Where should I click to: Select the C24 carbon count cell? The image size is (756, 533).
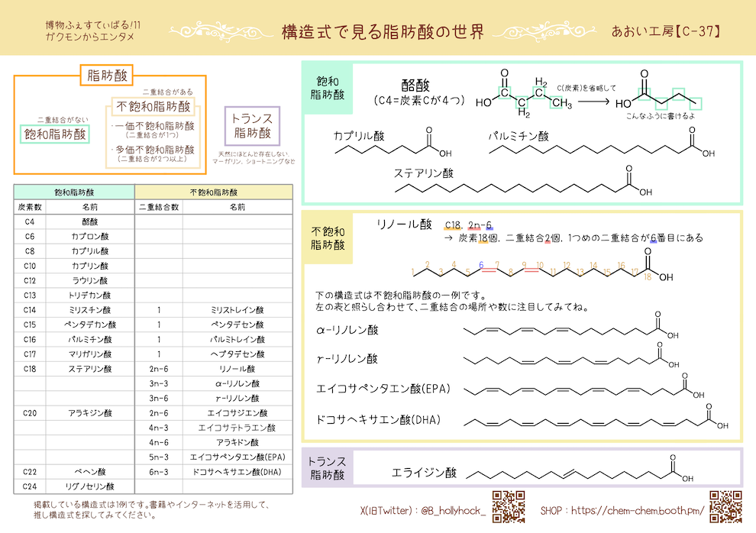pos(30,486)
